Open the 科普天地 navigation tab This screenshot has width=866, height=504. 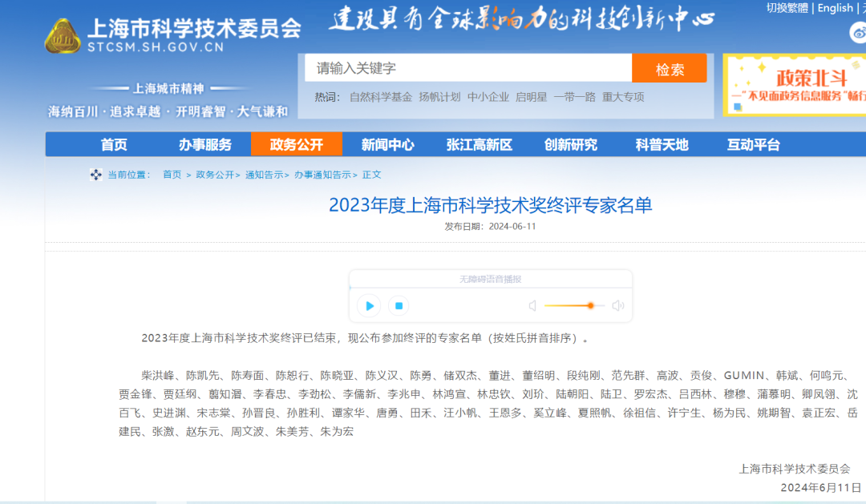(662, 144)
